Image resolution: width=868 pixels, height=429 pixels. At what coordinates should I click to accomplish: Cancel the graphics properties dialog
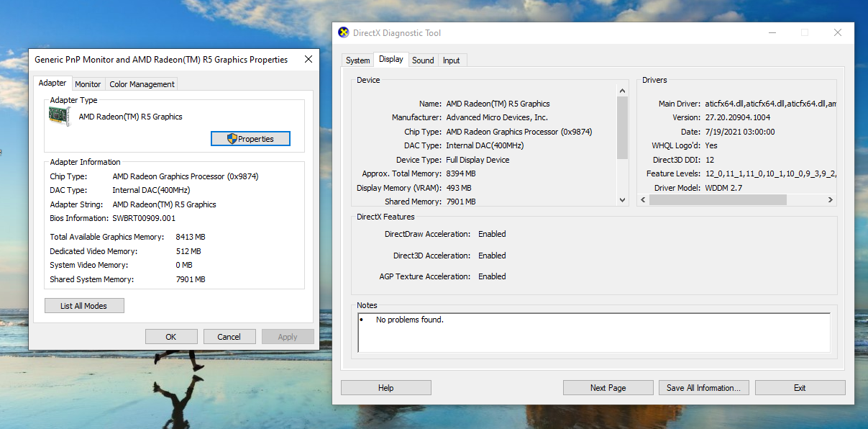[x=229, y=337]
